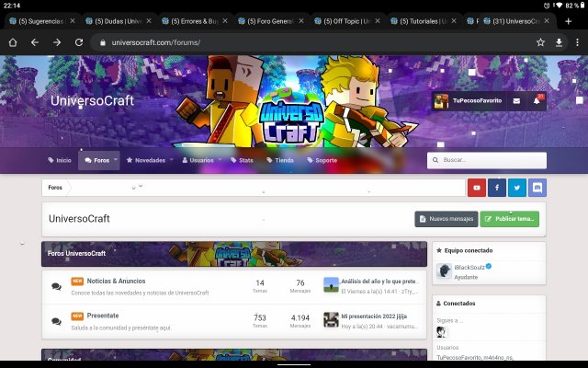Go to the Tienda nav item
The image size is (588, 368).
point(280,160)
